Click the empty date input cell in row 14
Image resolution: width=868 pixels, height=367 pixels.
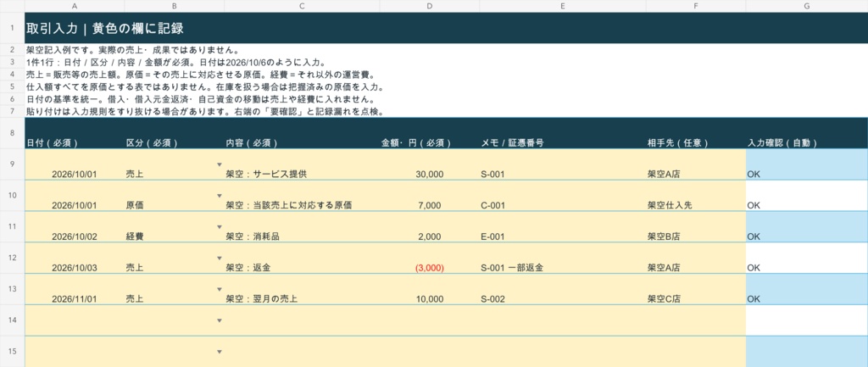pos(75,320)
